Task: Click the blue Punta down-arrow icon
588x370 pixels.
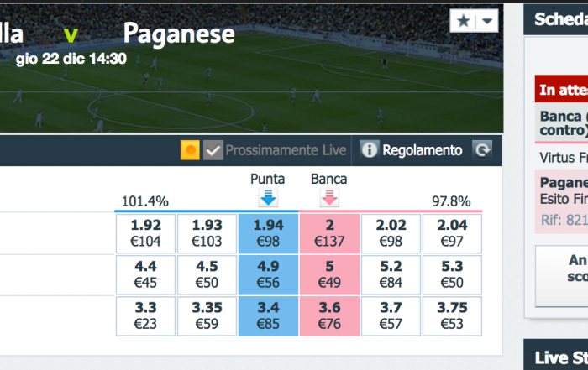Action: pyautogui.click(x=268, y=197)
